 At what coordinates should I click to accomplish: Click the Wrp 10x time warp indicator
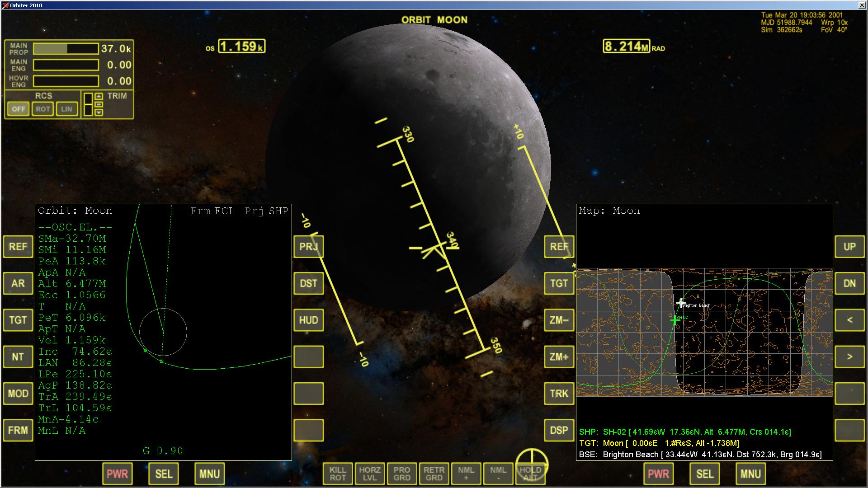(834, 22)
